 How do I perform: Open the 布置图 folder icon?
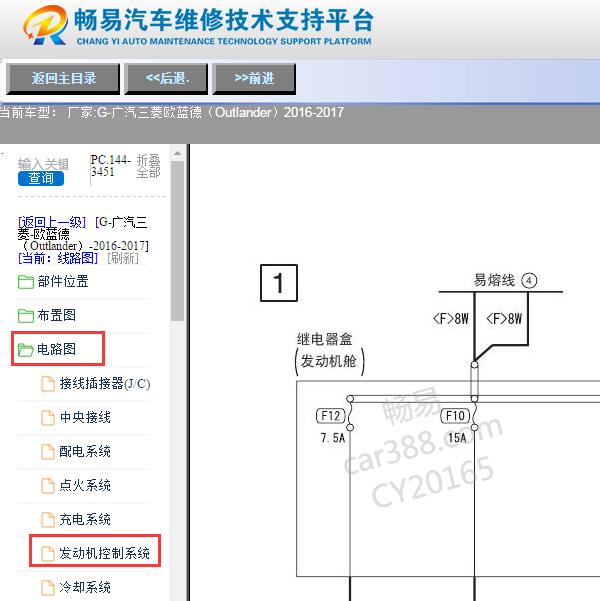pyautogui.click(x=26, y=315)
